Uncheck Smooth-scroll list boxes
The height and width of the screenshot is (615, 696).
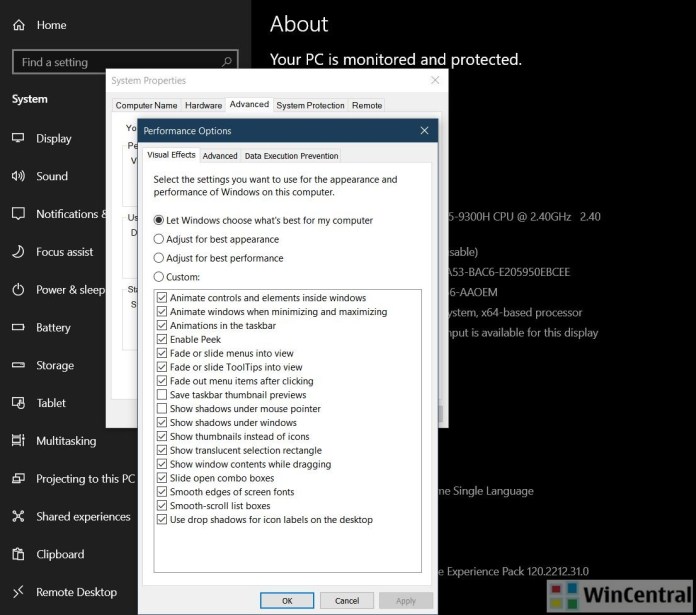(162, 505)
